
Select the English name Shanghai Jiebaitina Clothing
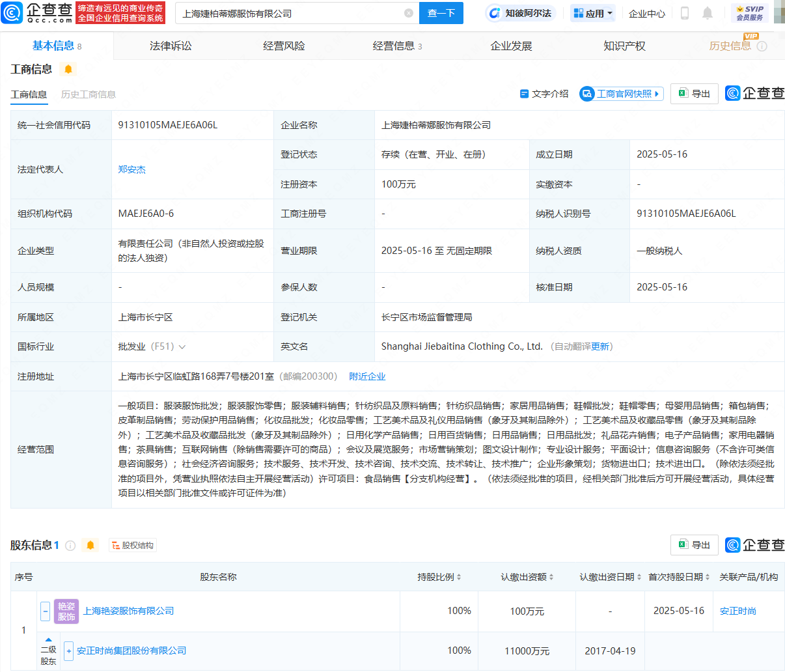coord(462,346)
